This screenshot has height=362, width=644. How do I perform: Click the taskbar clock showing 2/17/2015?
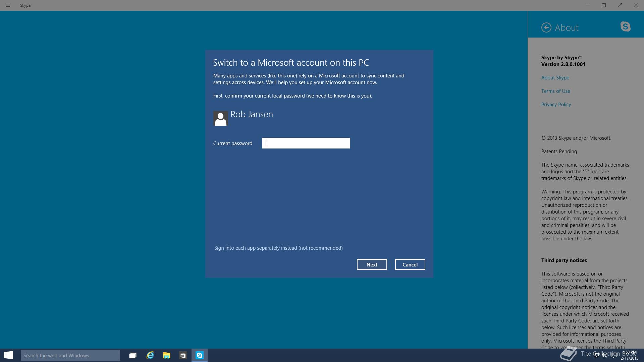point(629,355)
